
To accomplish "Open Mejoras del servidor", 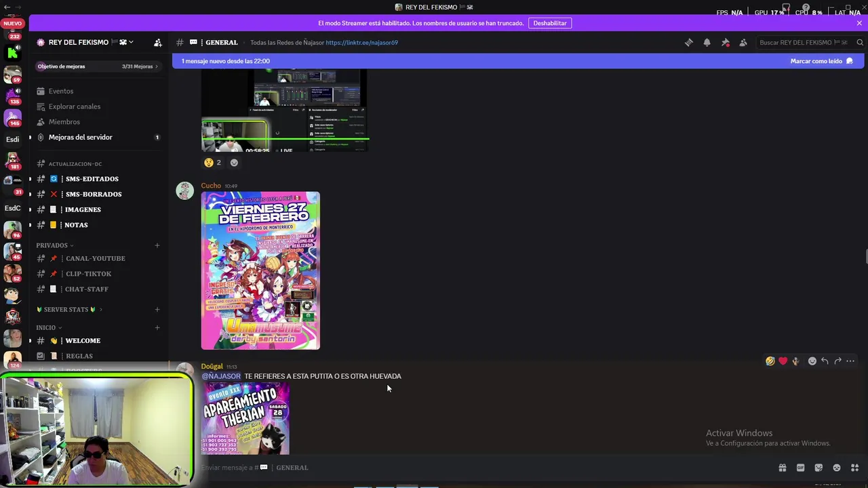I will pyautogui.click(x=98, y=137).
